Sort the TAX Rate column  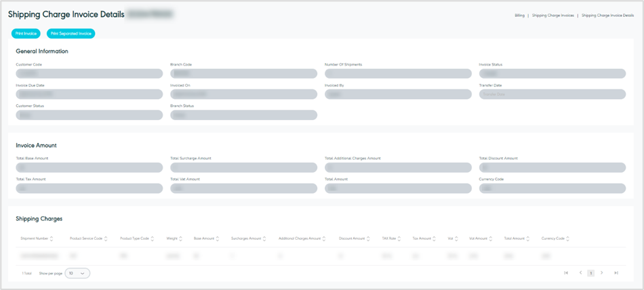pyautogui.click(x=399, y=239)
